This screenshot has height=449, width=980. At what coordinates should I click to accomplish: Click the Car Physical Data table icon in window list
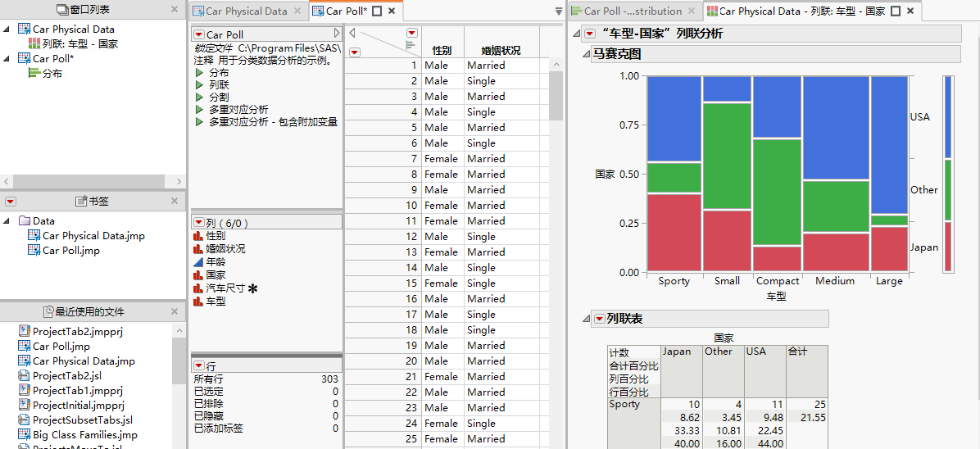click(24, 29)
